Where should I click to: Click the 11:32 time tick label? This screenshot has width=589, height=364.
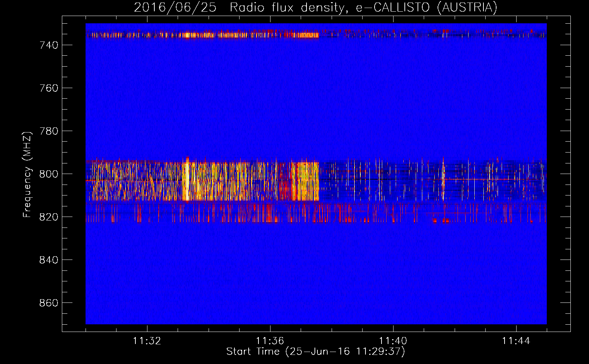pyautogui.click(x=147, y=341)
